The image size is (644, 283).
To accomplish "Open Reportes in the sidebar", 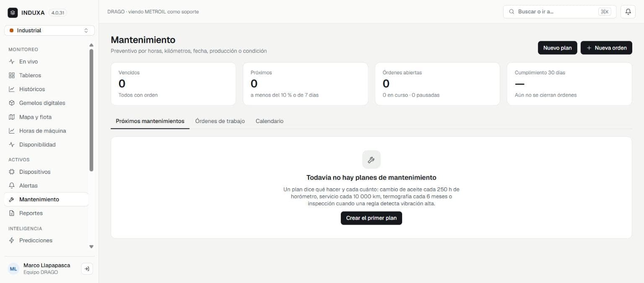I will point(47,213).
